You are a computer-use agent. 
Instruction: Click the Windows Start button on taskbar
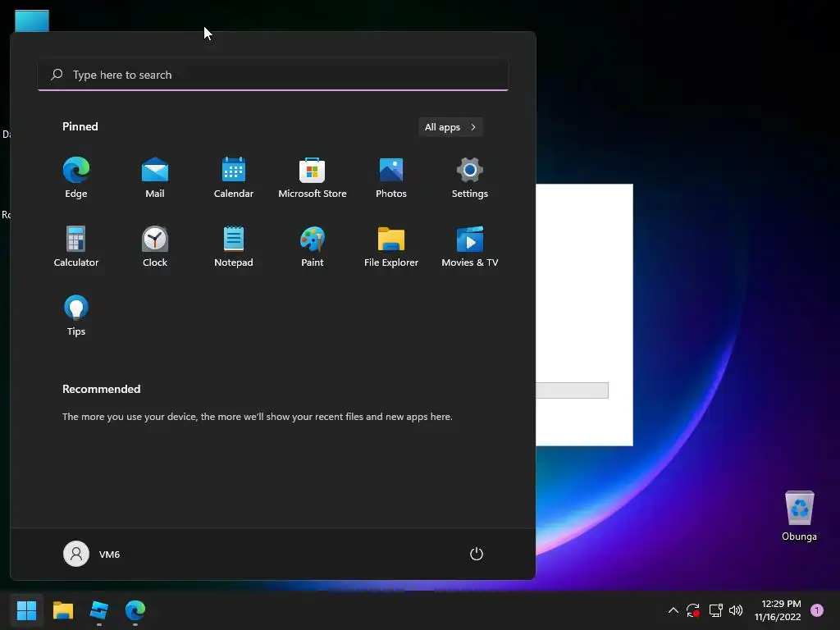coord(26,610)
